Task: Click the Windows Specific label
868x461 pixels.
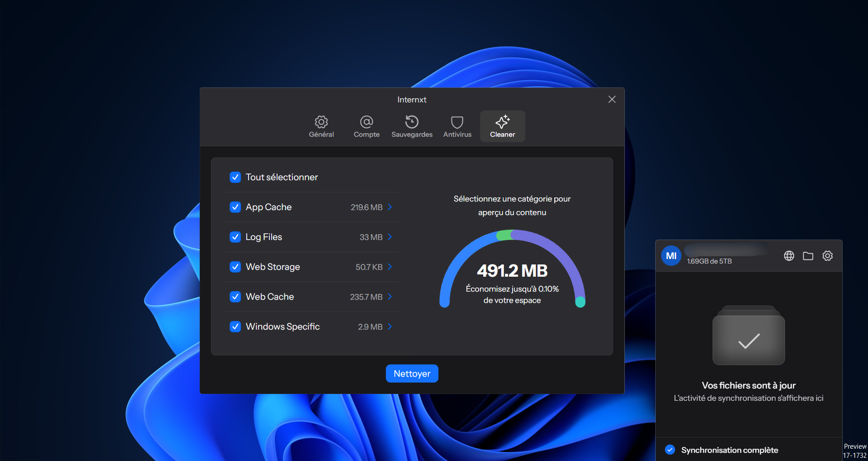Action: click(283, 327)
